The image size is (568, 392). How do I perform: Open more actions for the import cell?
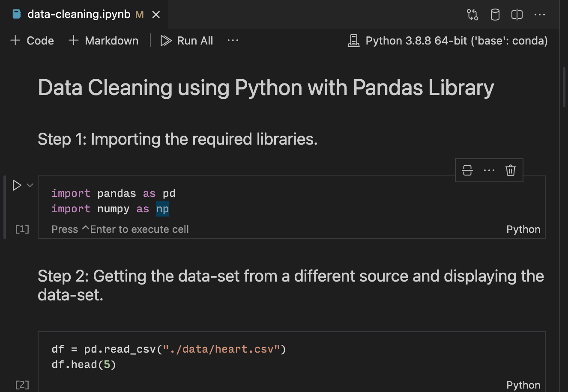tap(489, 170)
